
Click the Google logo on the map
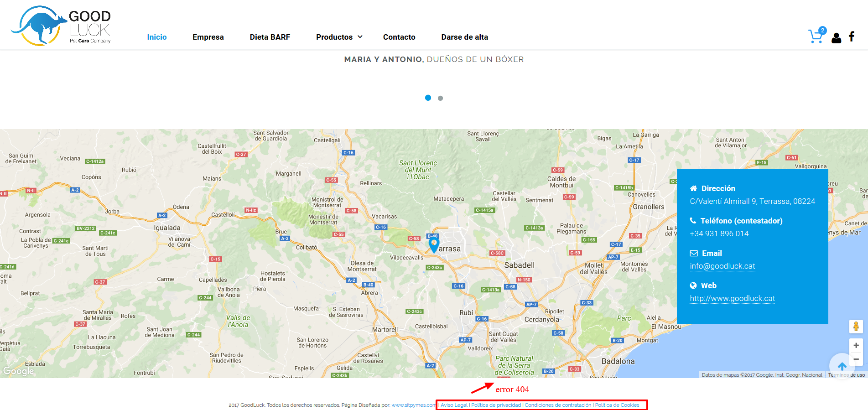pos(19,371)
